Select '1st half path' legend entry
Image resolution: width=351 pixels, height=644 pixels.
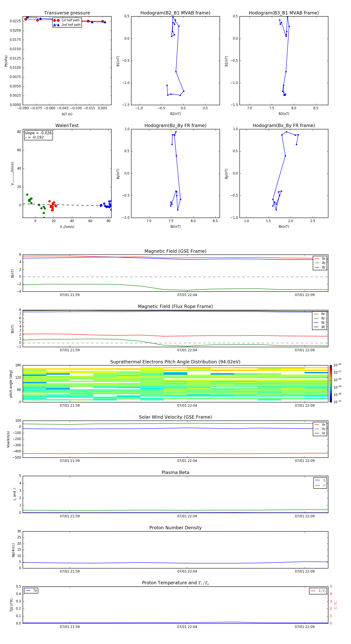tap(67, 20)
